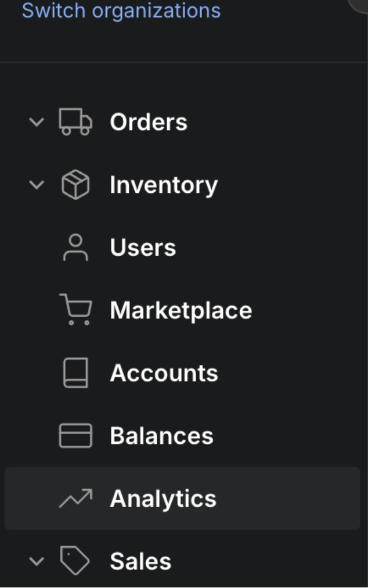368x588 pixels.
Task: Expand the Inventory section chevron
Action: point(37,185)
